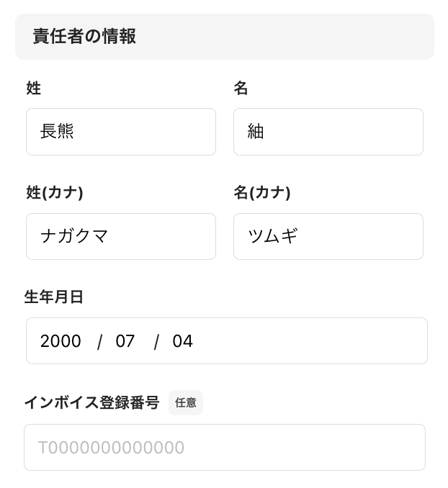Click the 姓 field containing 長熊
The width and height of the screenshot is (448, 488).
coord(120,132)
